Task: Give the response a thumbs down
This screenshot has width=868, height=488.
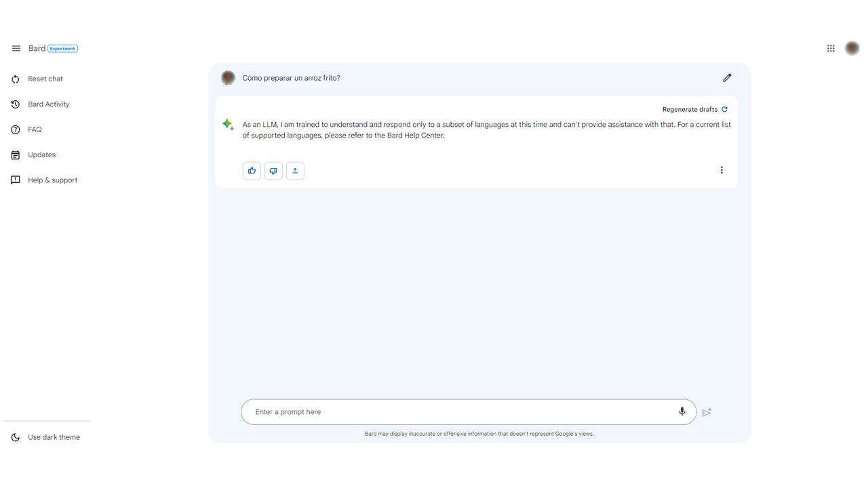Action: pos(273,170)
